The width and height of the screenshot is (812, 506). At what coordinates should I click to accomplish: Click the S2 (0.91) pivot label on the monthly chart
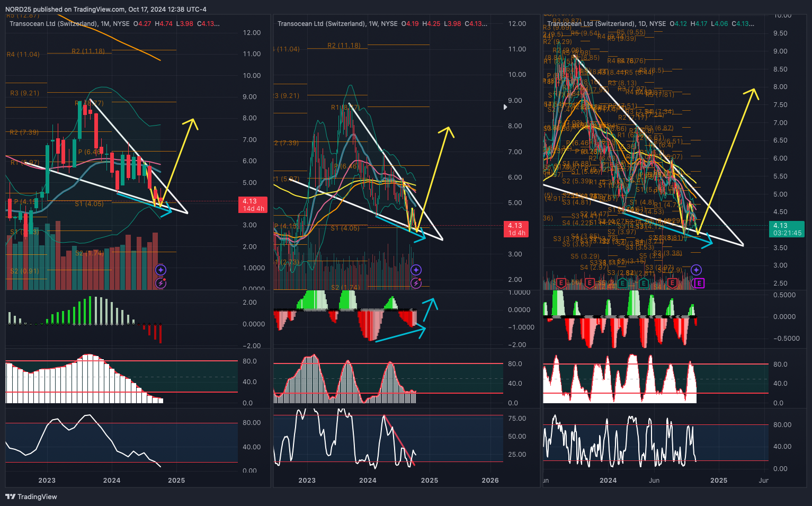tap(25, 271)
